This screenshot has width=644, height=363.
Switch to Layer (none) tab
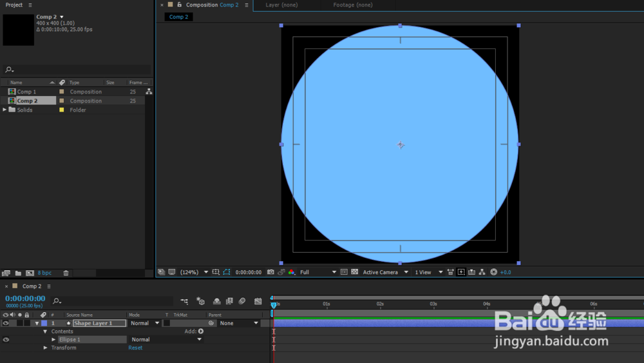282,5
